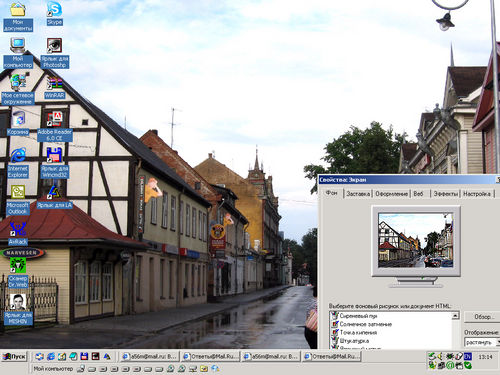The image size is (500, 375).
Task: Click the Dr.Web spider tray icon
Action: (450, 357)
